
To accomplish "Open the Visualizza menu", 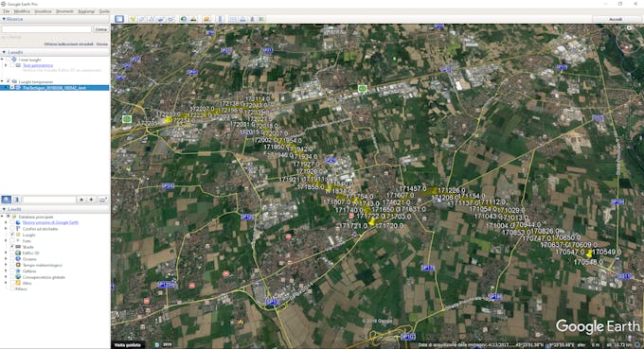I will (x=43, y=11).
